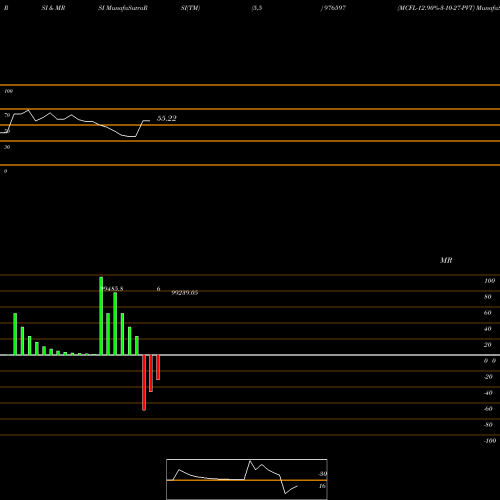Click the 976597 code in the header
This screenshot has width=500, height=500.
click(x=334, y=8)
